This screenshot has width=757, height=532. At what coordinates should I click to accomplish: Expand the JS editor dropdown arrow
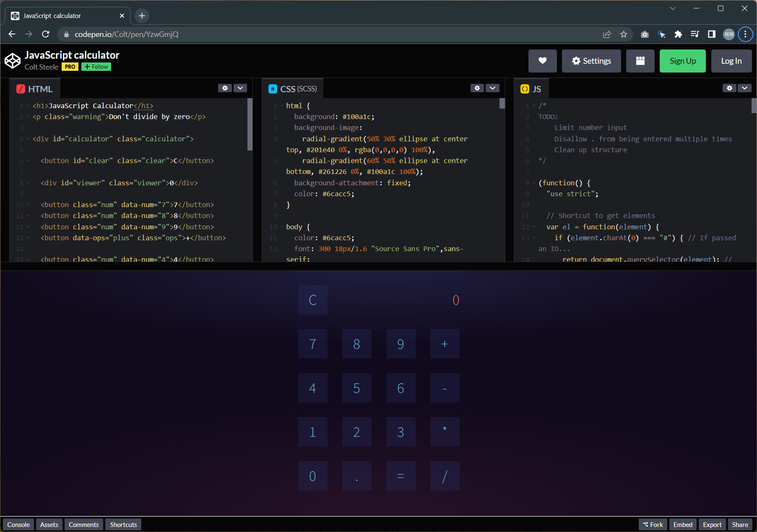click(x=744, y=88)
